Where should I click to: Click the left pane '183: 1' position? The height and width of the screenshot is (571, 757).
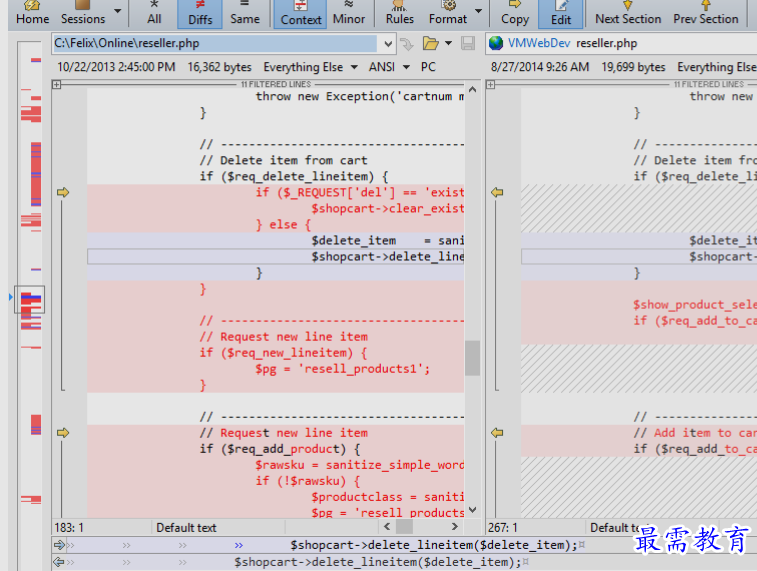pyautogui.click(x=69, y=528)
